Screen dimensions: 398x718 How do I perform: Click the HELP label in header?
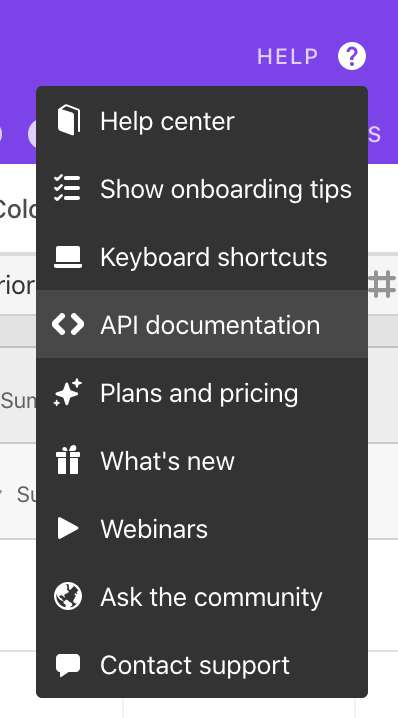coord(288,57)
